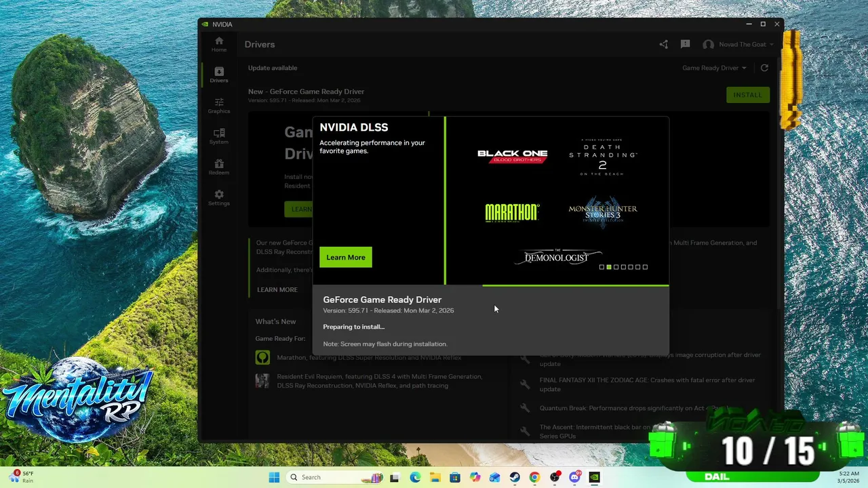868x488 pixels.
Task: Click the Death Stranding 2 logo
Action: (602, 158)
